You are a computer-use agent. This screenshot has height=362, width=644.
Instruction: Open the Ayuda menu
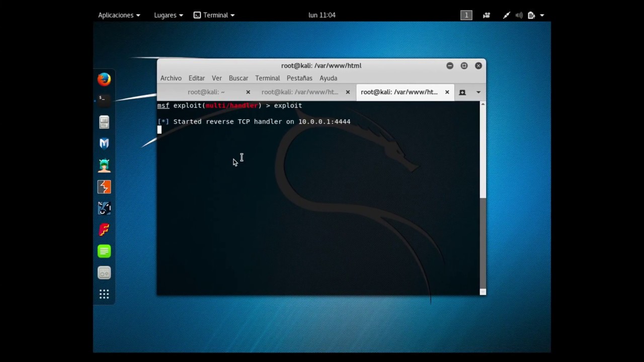click(329, 78)
